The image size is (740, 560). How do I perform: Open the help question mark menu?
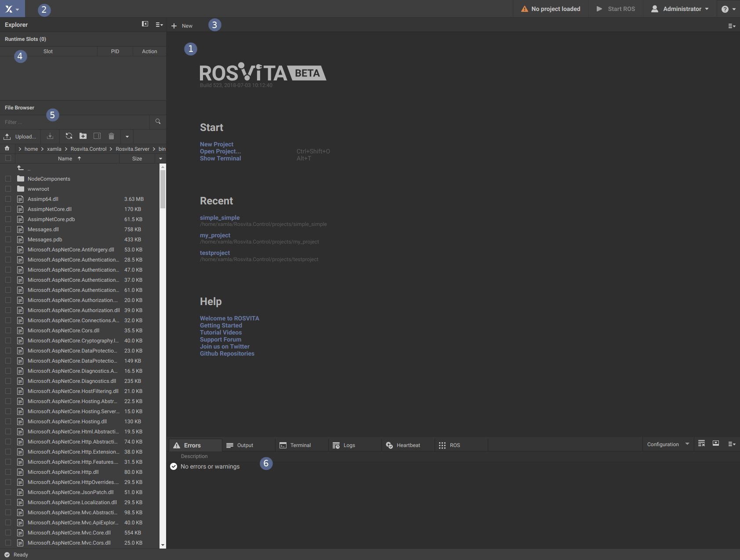pyautogui.click(x=729, y=9)
